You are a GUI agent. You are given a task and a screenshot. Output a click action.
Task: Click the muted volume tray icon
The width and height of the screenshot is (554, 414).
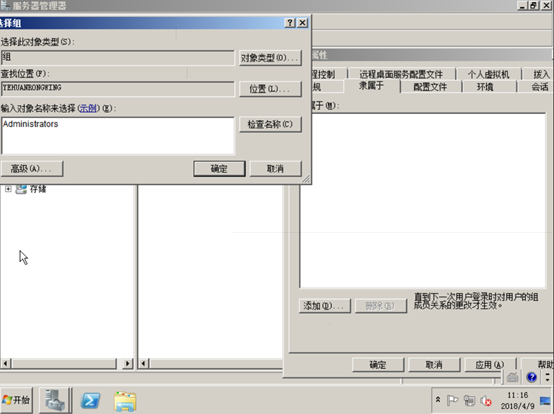point(486,401)
